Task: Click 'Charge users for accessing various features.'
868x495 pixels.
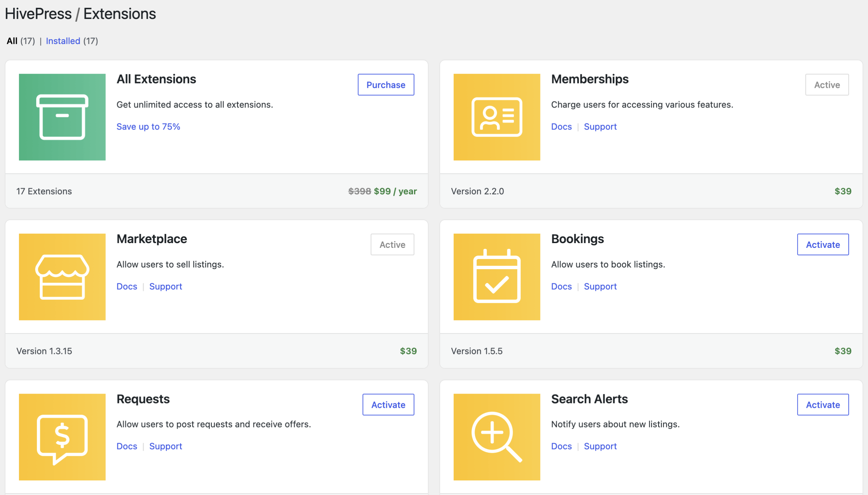Action: pos(642,104)
